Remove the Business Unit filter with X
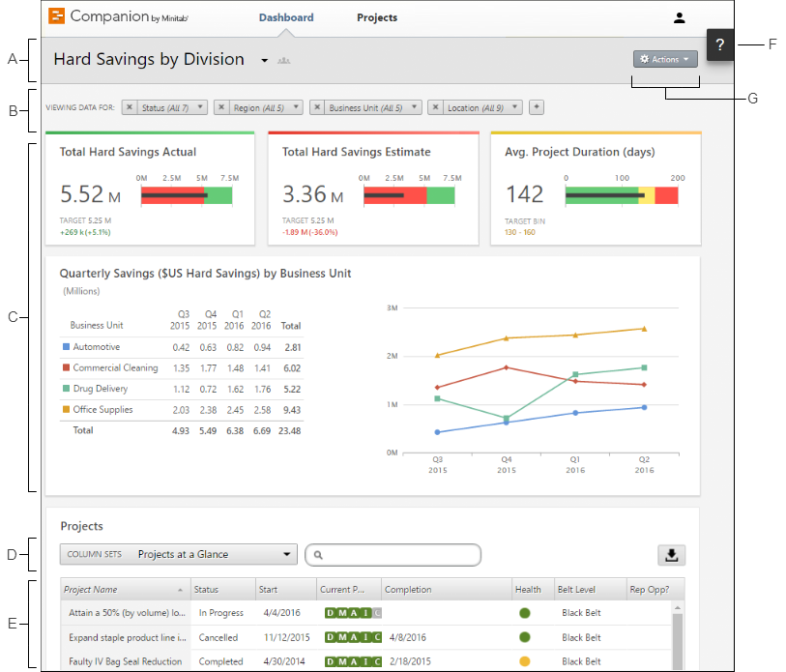 (x=317, y=108)
